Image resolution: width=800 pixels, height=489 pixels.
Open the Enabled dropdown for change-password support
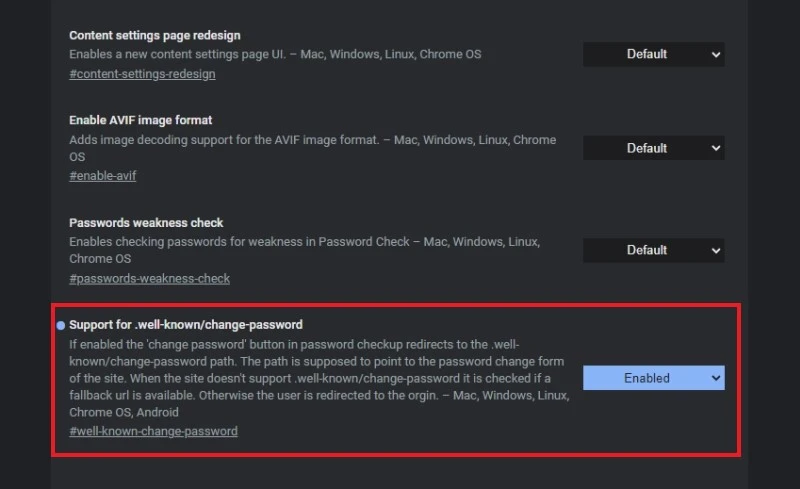(653, 378)
